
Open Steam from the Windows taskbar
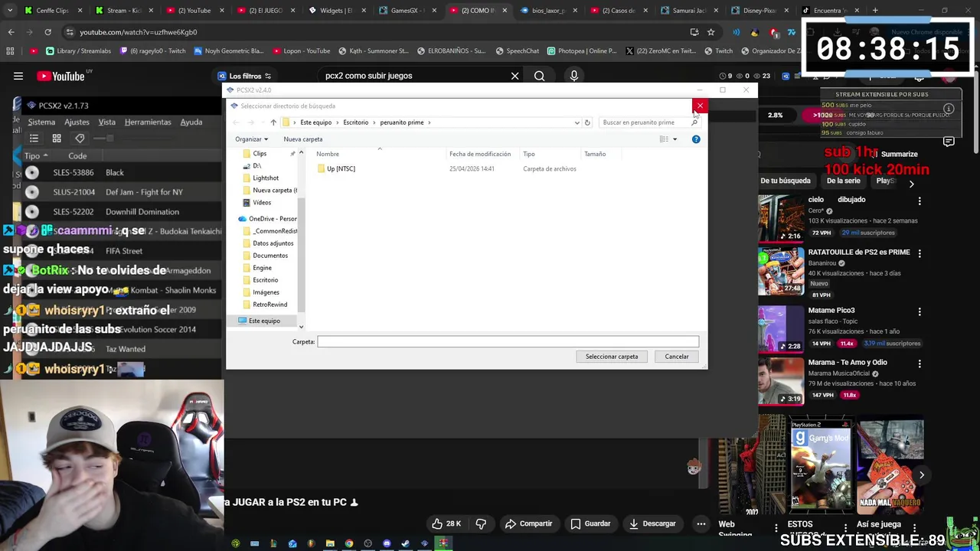tap(406, 543)
